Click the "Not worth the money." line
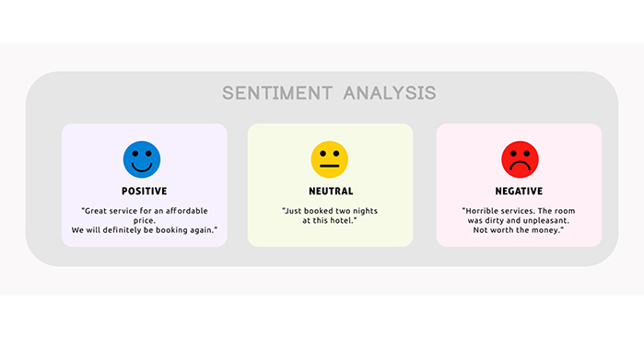The image size is (644, 338). coord(519,230)
